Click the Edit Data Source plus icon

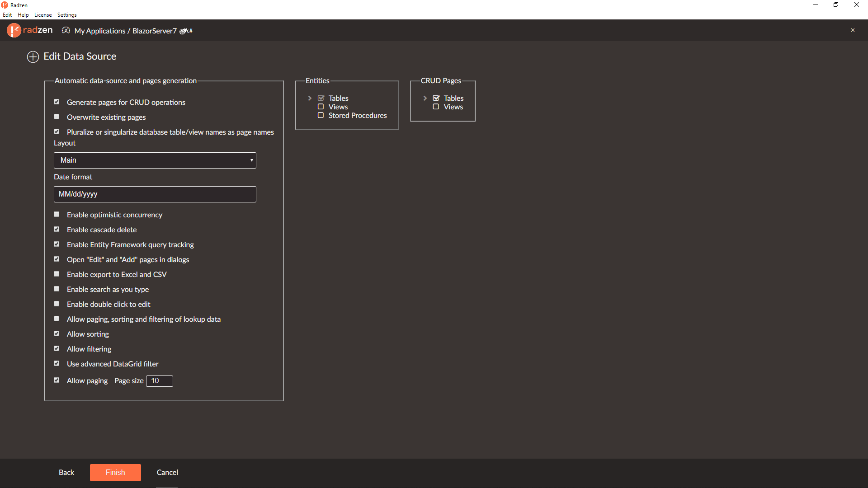(x=33, y=57)
